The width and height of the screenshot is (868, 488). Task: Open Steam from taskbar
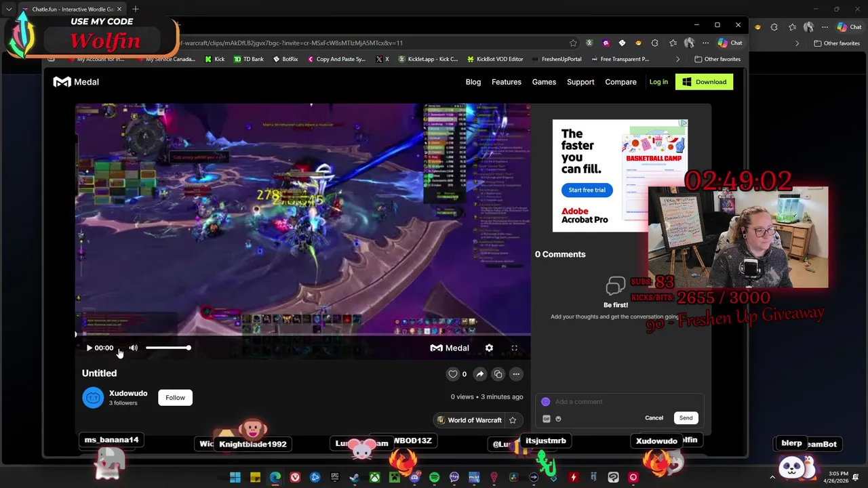coord(354,477)
